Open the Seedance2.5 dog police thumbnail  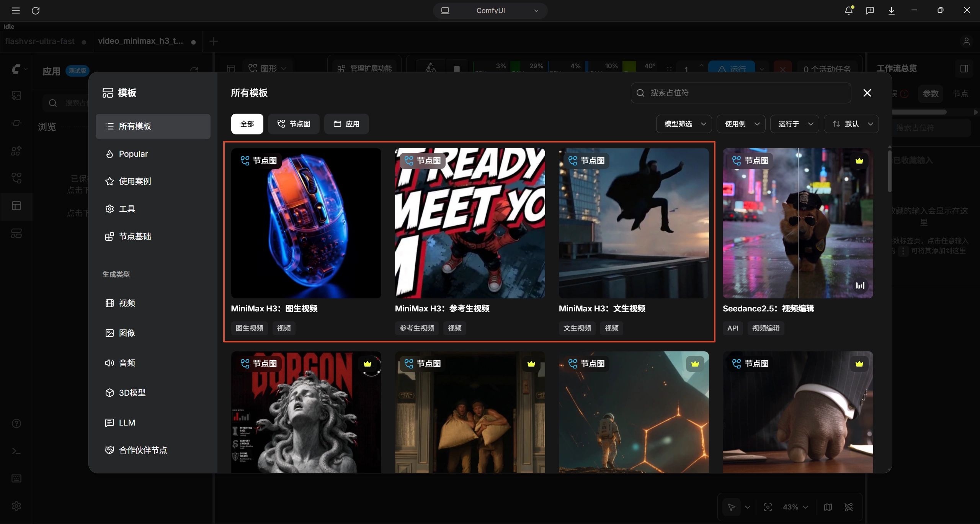(798, 223)
